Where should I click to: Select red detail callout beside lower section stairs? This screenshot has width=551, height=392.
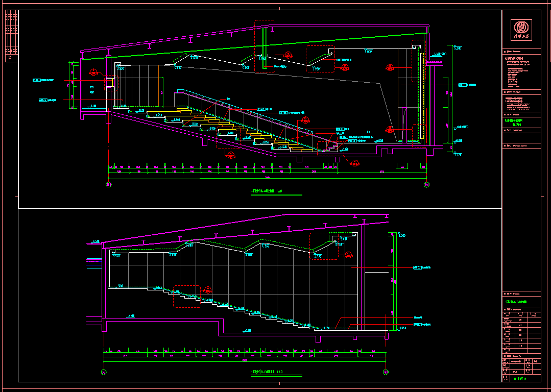pos(208,290)
